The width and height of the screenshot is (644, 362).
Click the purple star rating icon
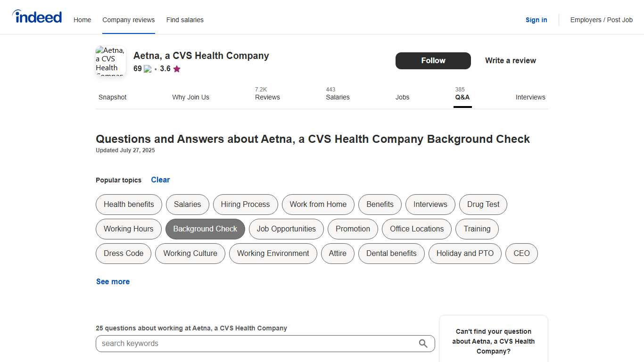coord(176,69)
